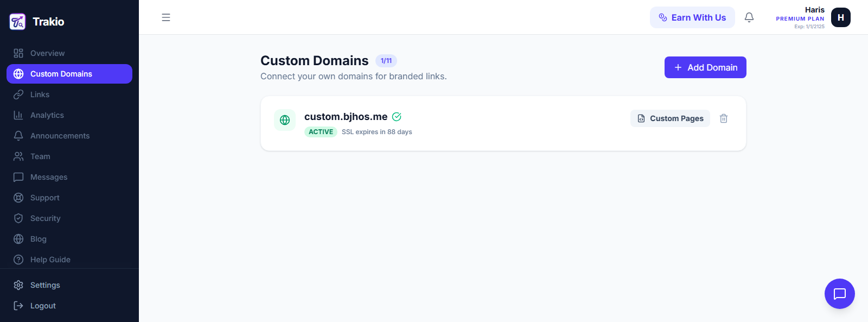Image resolution: width=868 pixels, height=322 pixels.
Task: Open the floating chat bubble icon
Action: 840,294
